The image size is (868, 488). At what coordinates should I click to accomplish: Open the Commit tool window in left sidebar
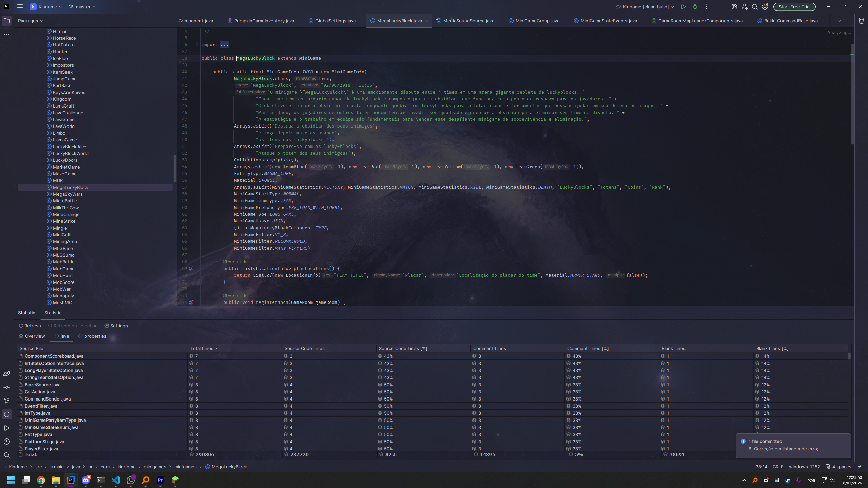pyautogui.click(x=6, y=387)
